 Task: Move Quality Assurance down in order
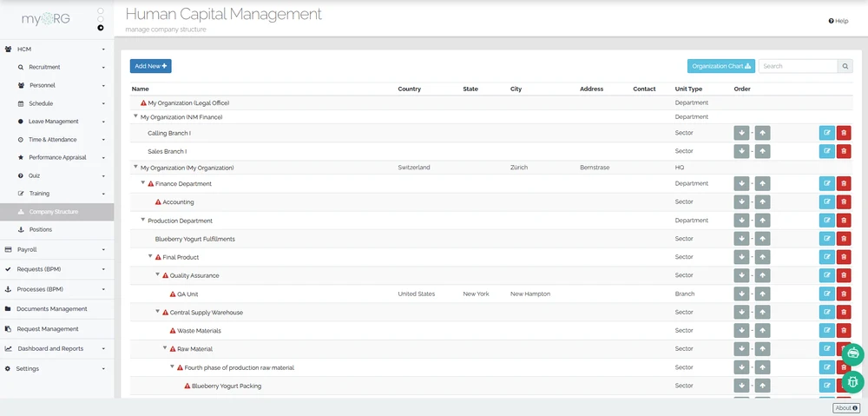(741, 275)
